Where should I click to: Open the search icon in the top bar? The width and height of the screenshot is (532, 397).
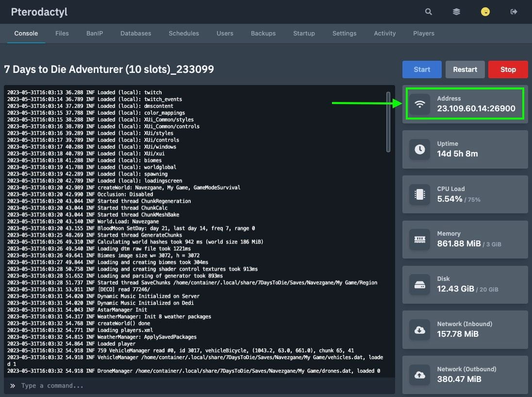pos(428,12)
